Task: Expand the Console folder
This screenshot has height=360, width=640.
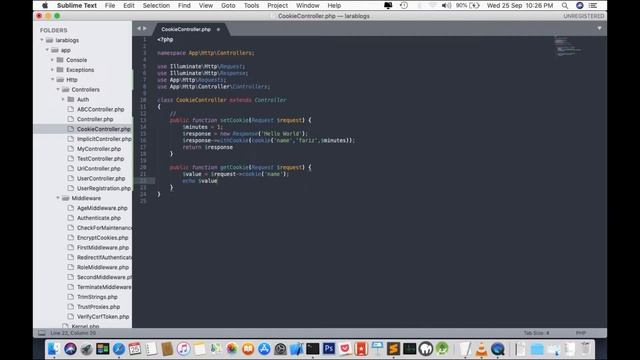Action: pos(52,60)
